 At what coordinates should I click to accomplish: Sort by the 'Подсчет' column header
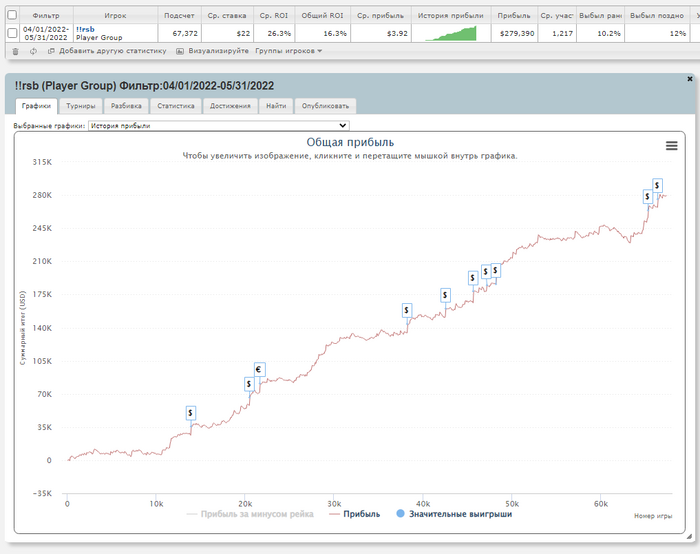point(179,16)
